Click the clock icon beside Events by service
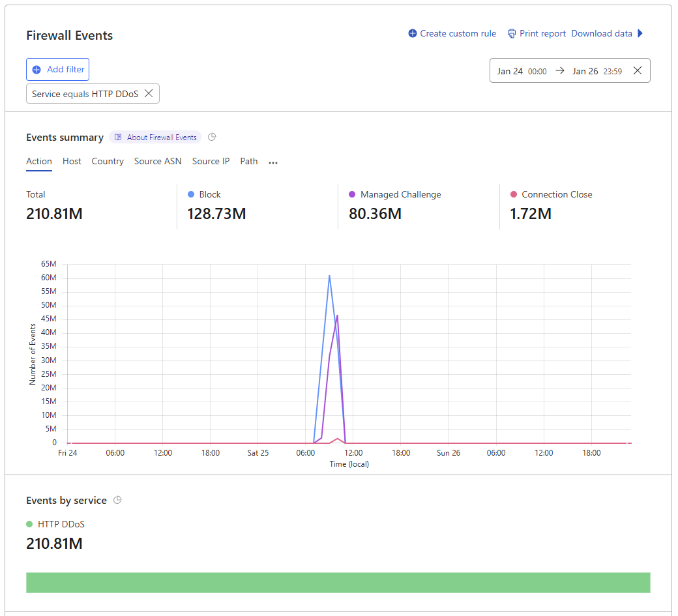Image resolution: width=678 pixels, height=616 pixels. click(117, 501)
